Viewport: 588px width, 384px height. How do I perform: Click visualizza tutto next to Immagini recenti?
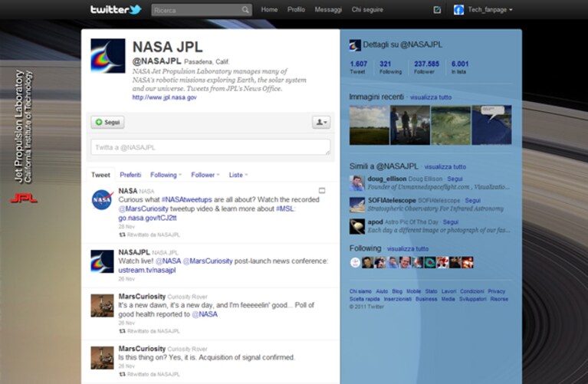[x=431, y=97]
